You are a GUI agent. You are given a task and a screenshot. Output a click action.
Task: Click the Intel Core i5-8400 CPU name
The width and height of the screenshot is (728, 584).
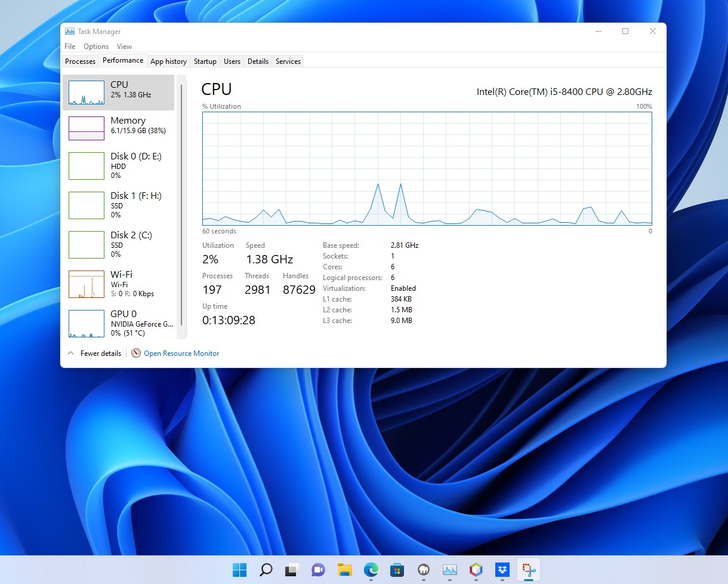click(564, 91)
